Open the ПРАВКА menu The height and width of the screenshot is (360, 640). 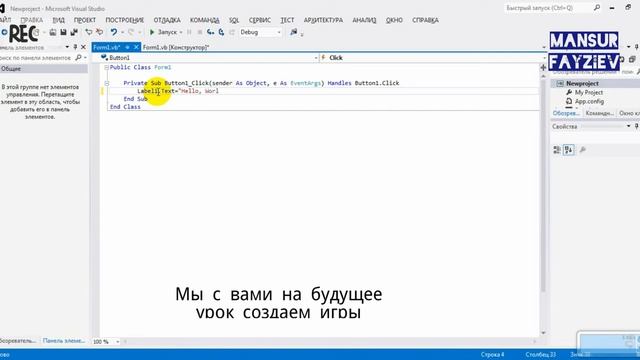coord(31,20)
